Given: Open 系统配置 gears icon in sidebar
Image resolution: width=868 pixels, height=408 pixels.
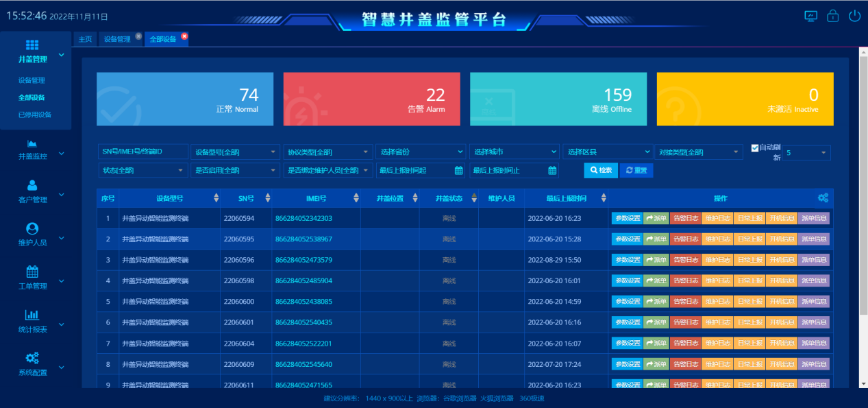Looking at the screenshot, I should 32,358.
